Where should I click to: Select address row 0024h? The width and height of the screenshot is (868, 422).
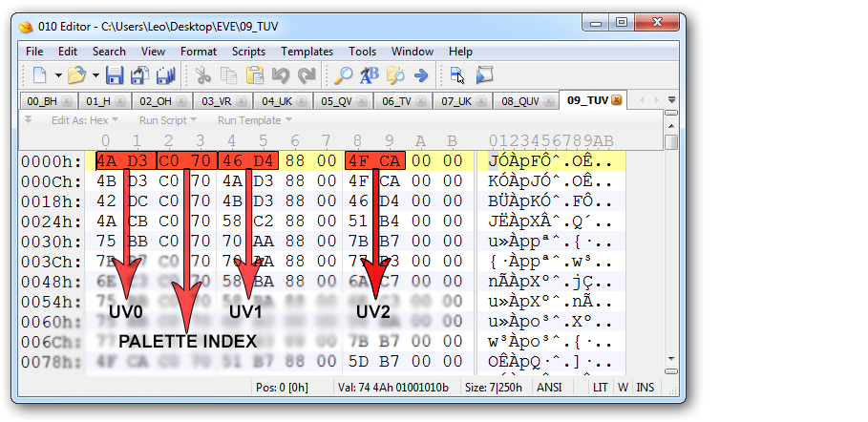[x=51, y=222]
